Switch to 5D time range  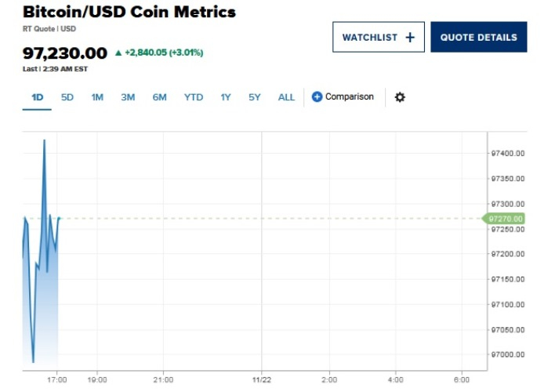67,97
